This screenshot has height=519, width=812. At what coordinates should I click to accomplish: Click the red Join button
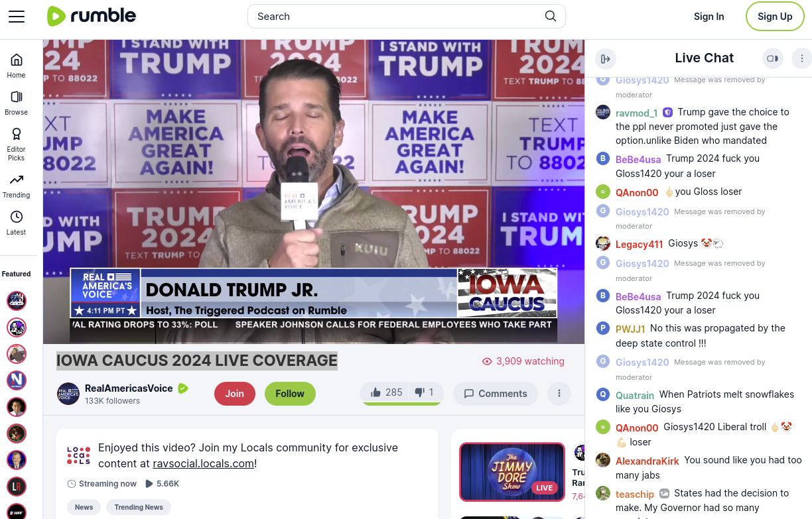coord(234,394)
